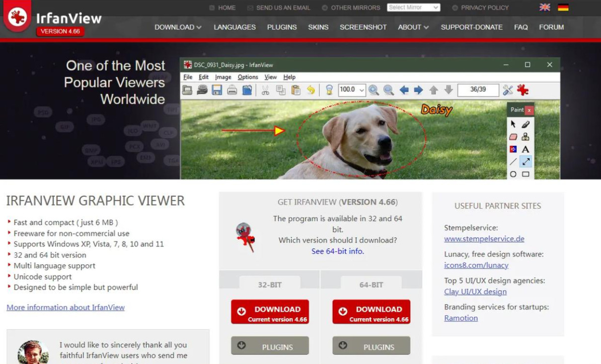Open the PRIVACY POLICY link

(485, 8)
